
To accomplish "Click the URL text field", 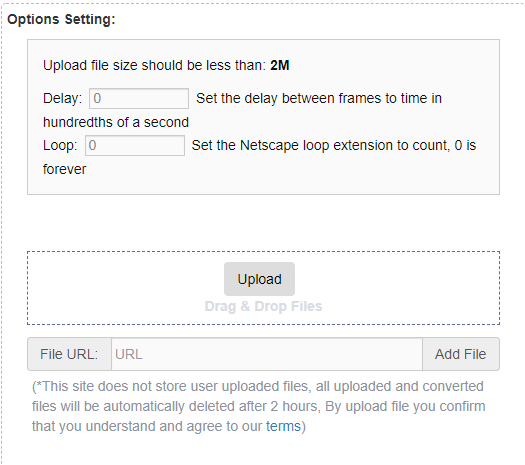I will [x=267, y=354].
